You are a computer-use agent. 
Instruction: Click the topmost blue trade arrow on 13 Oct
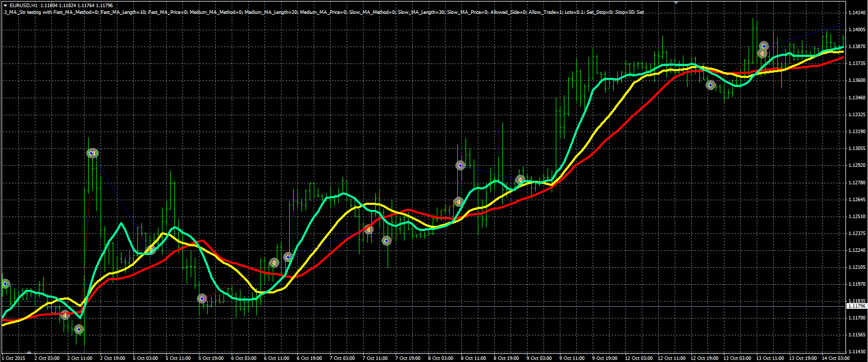click(764, 46)
